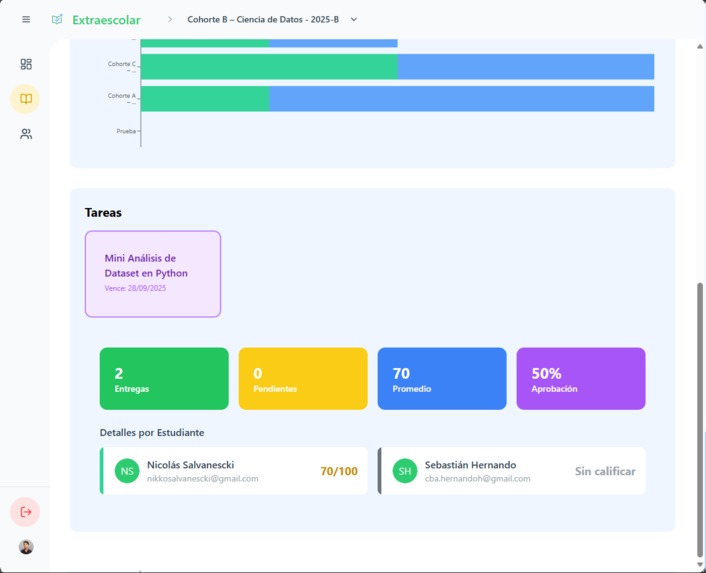Open Sebastián Hernando student row
Viewport: 706px width, 573px height.
[511, 471]
